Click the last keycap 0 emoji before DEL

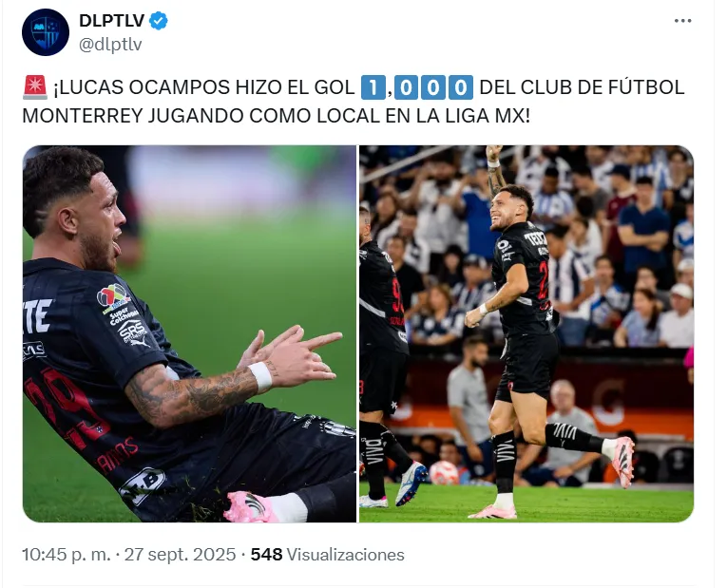pos(460,87)
